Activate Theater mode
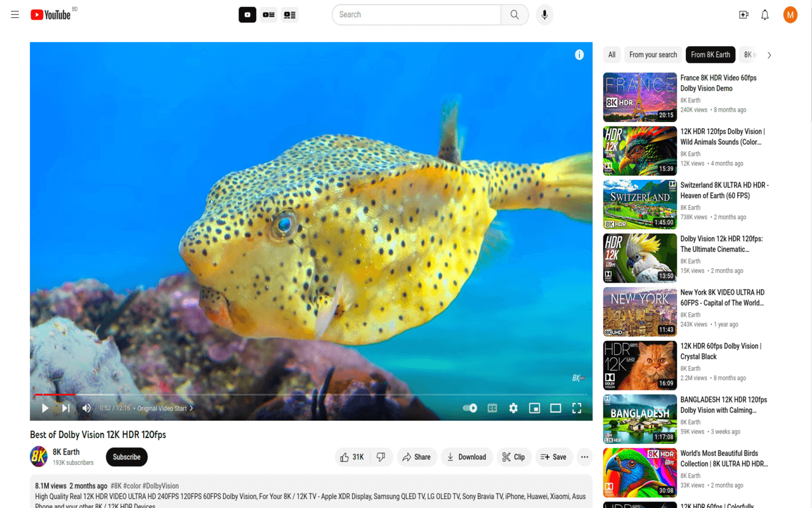 tap(556, 408)
